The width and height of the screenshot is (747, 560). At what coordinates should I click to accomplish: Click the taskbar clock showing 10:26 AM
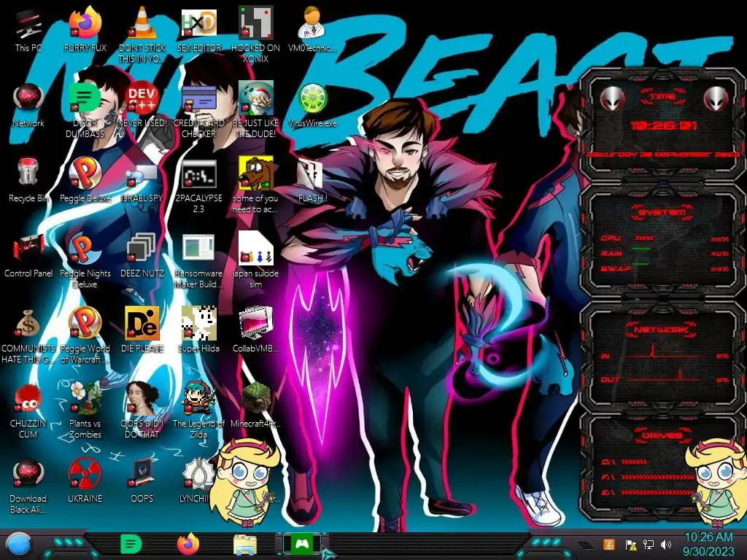click(x=708, y=544)
